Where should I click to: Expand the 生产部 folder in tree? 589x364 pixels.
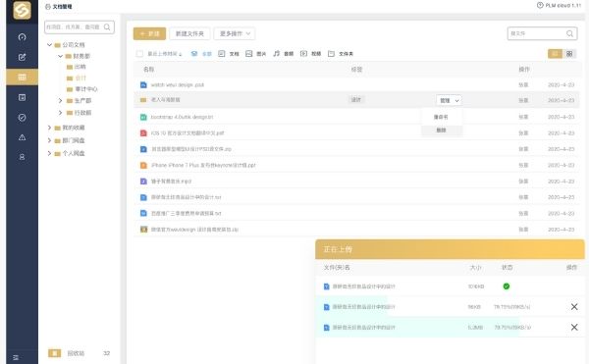[60, 101]
